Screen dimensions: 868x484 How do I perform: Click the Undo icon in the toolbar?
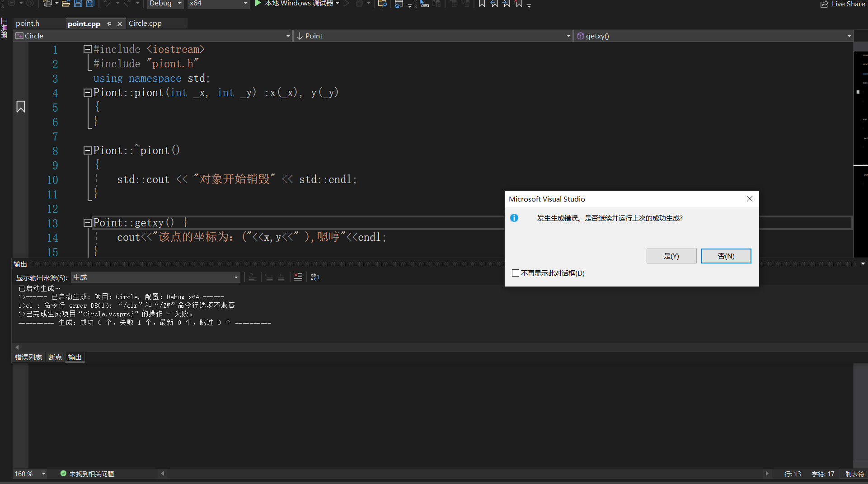pyautogui.click(x=108, y=4)
